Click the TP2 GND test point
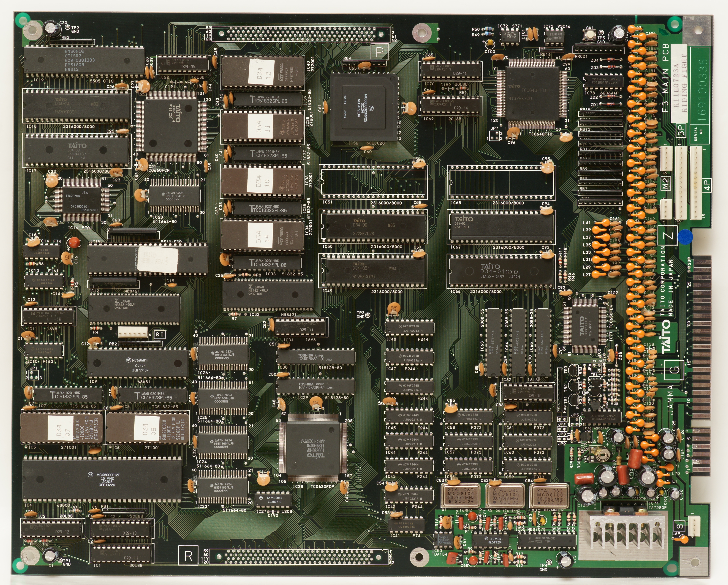This screenshot has height=585, width=728. click(x=68, y=27)
